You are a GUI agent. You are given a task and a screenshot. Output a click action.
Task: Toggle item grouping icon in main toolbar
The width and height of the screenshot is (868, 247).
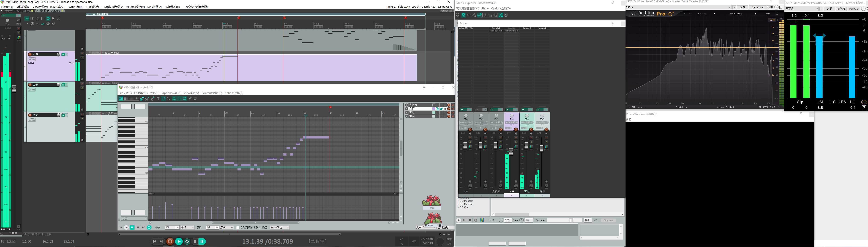click(x=27, y=18)
